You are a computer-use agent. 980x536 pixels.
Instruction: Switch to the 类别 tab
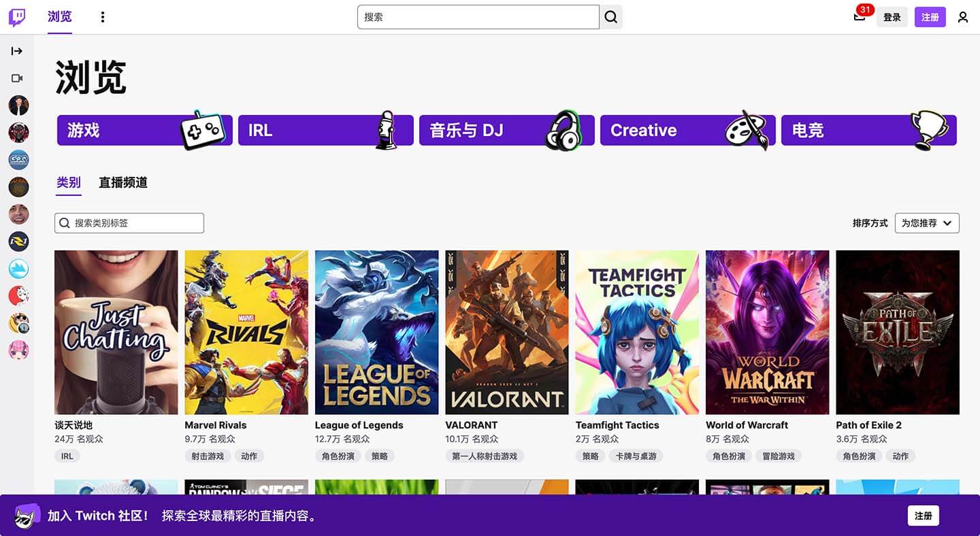[x=69, y=182]
